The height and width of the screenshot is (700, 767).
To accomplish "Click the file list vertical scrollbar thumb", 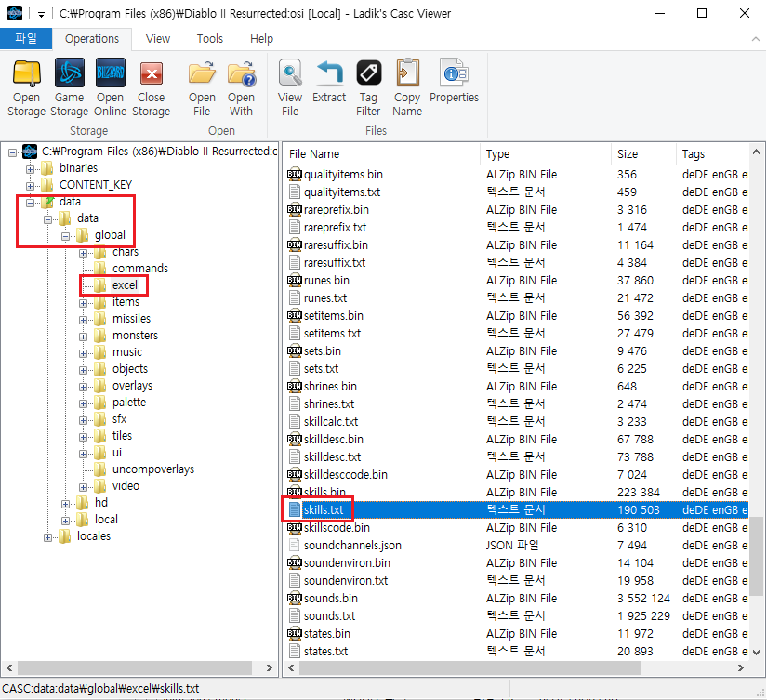I will pos(756,556).
